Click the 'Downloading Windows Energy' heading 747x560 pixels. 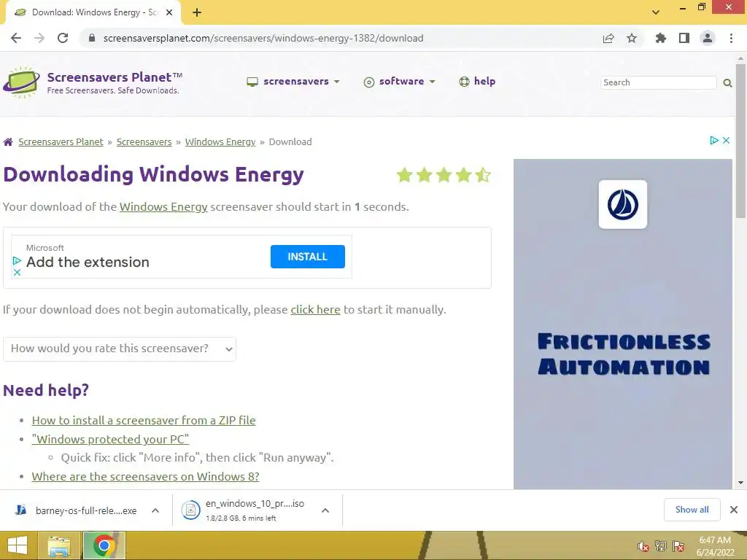(153, 174)
